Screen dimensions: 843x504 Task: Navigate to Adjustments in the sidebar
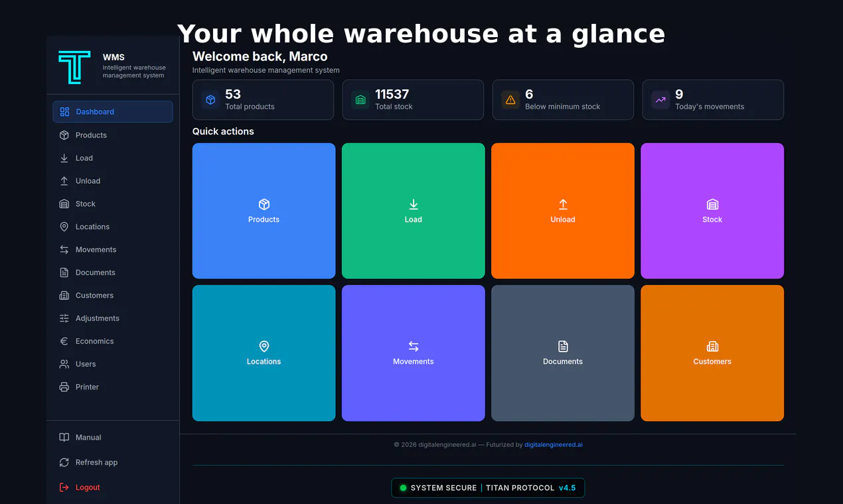[x=113, y=318]
